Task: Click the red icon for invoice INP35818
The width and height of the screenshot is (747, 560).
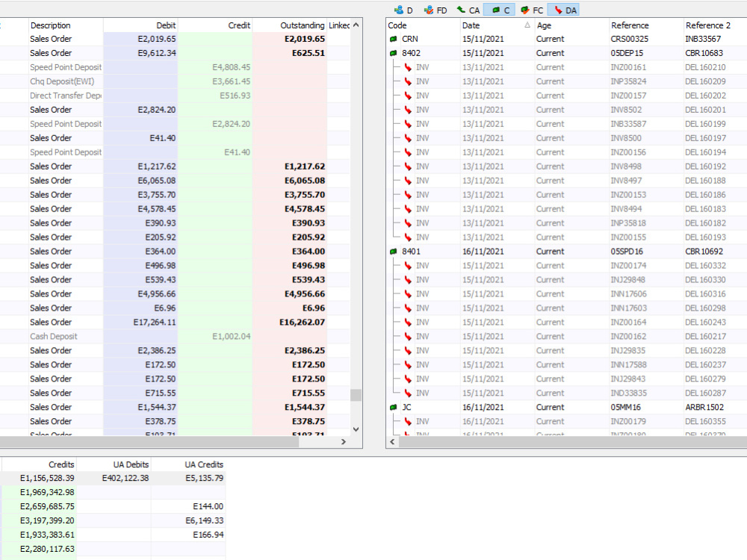Action: coord(408,223)
